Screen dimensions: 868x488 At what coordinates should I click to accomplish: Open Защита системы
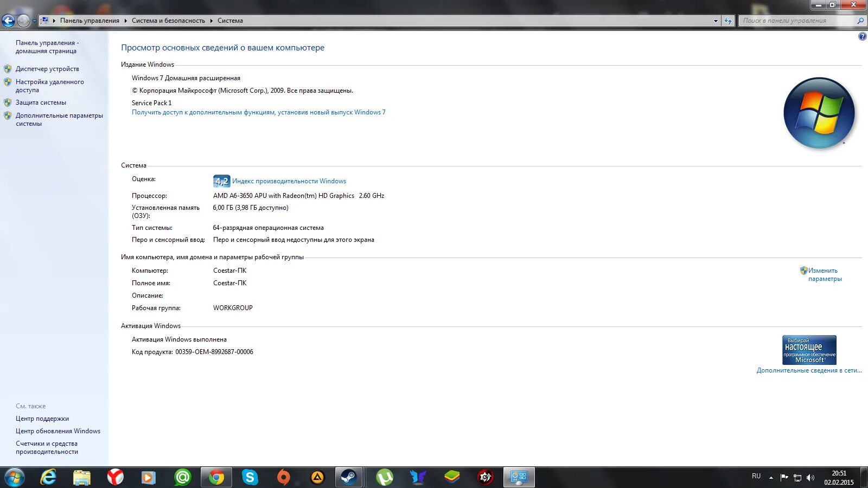(41, 102)
